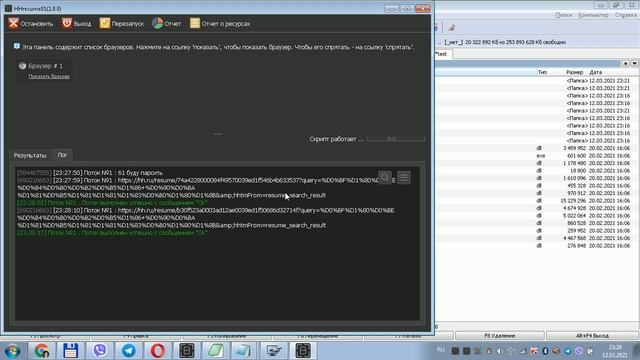The height and width of the screenshot is (360, 640).
Task: Select the dll file sized 1 178 480
Action: (536, 163)
